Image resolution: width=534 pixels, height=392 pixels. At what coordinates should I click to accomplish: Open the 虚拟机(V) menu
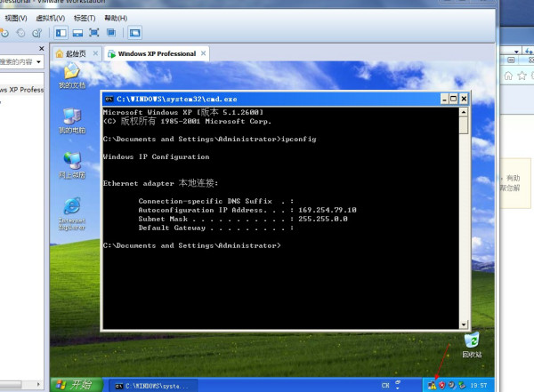(x=51, y=18)
